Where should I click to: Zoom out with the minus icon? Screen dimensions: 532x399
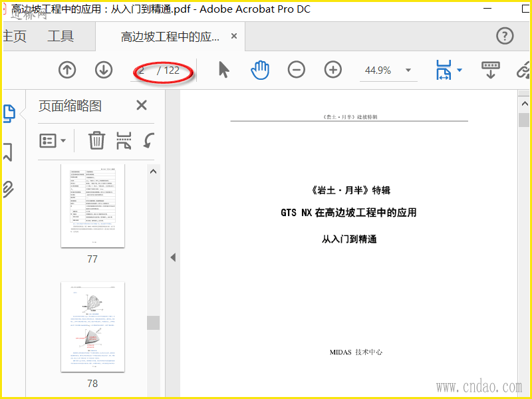(x=297, y=70)
